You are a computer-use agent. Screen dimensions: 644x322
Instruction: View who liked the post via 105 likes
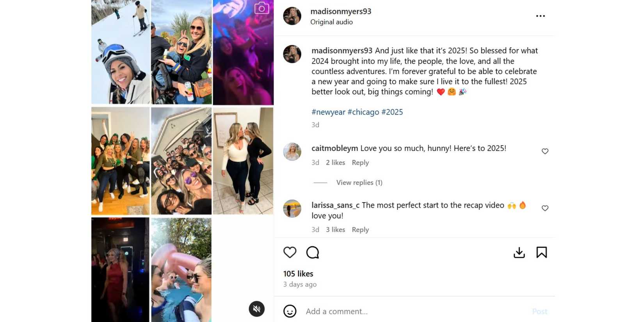click(298, 274)
